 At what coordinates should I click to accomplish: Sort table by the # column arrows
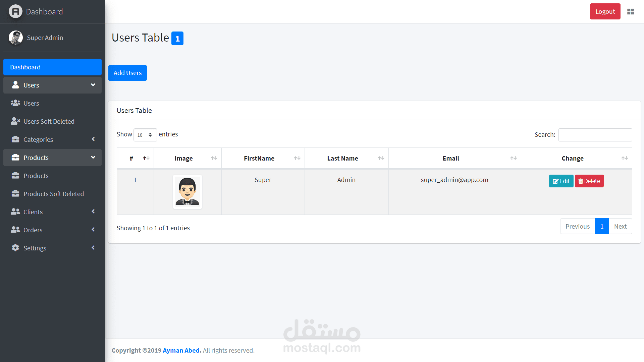tap(146, 158)
